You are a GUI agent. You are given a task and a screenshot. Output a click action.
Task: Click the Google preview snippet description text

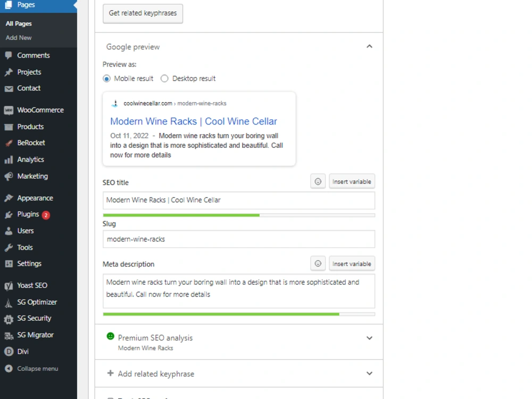click(x=196, y=146)
